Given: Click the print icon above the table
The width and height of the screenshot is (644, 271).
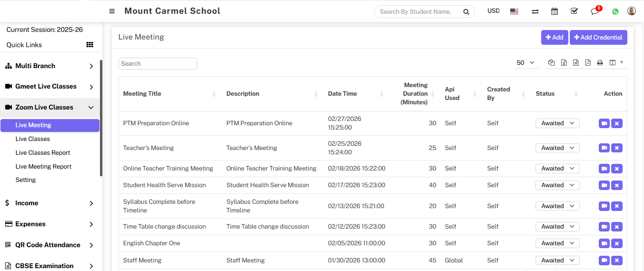Looking at the screenshot, I should click(x=600, y=63).
